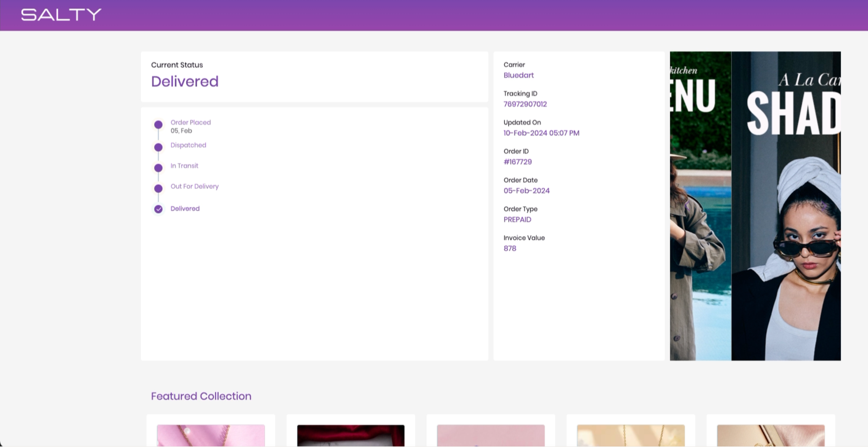Click the Delivered checkmark icon
868x447 pixels.
(x=158, y=209)
